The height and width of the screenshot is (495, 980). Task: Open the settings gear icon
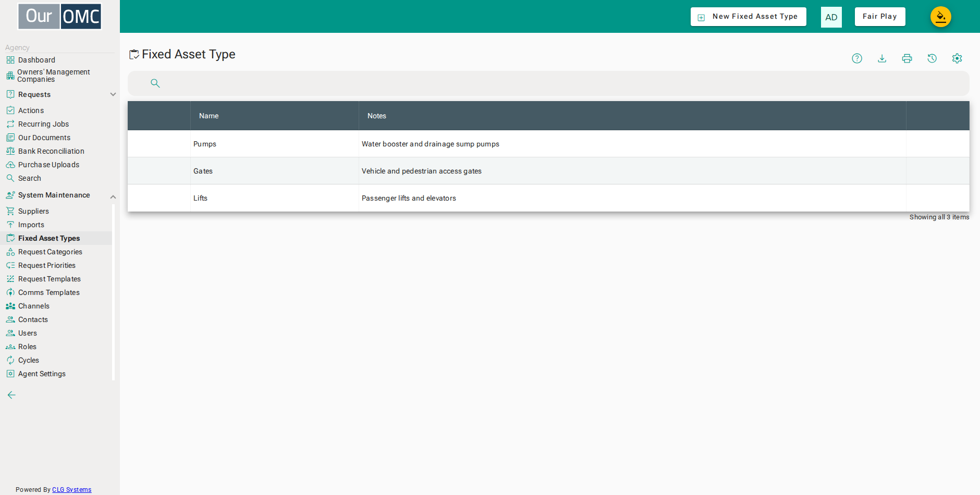tap(957, 58)
